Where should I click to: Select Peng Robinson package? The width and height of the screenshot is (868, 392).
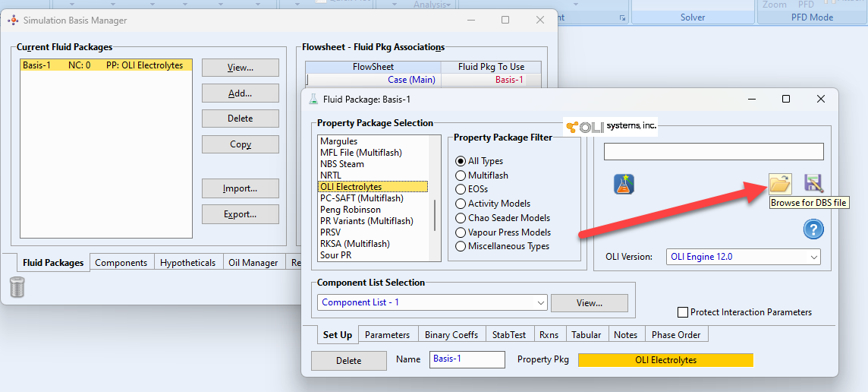click(373, 210)
